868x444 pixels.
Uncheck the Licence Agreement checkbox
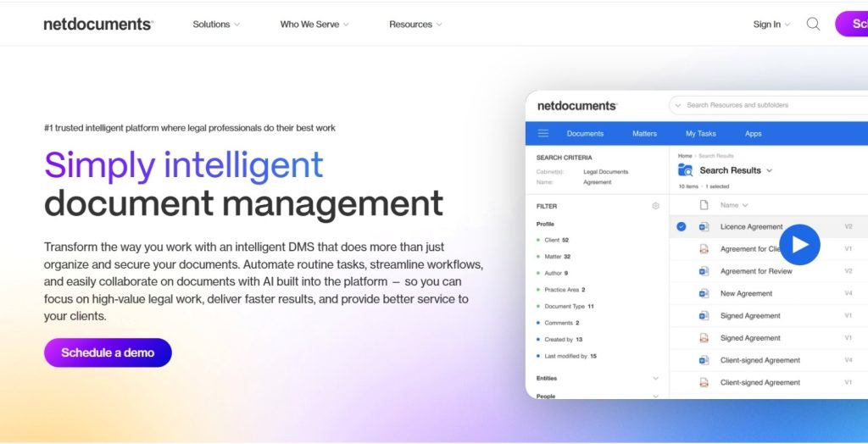tap(682, 227)
